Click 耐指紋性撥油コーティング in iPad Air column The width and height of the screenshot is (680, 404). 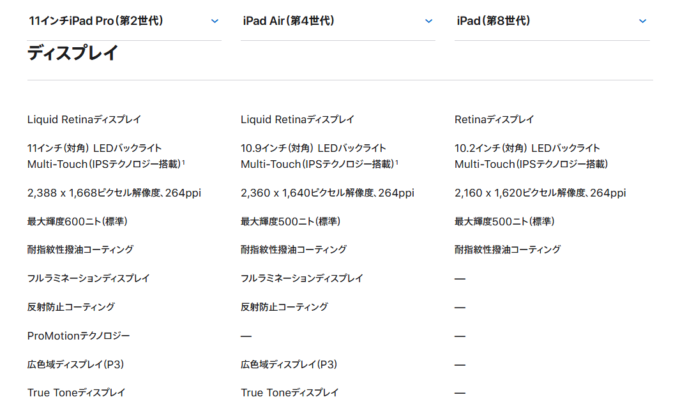point(294,249)
